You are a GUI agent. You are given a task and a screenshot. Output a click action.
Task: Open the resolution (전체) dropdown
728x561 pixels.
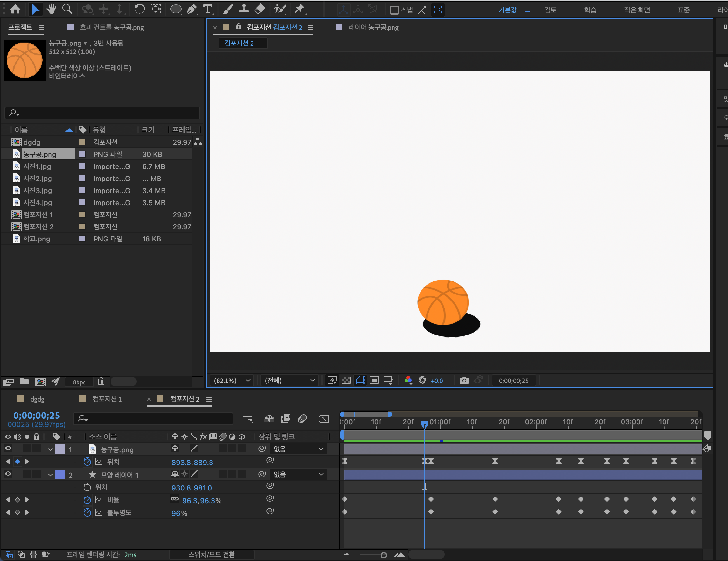(x=289, y=380)
